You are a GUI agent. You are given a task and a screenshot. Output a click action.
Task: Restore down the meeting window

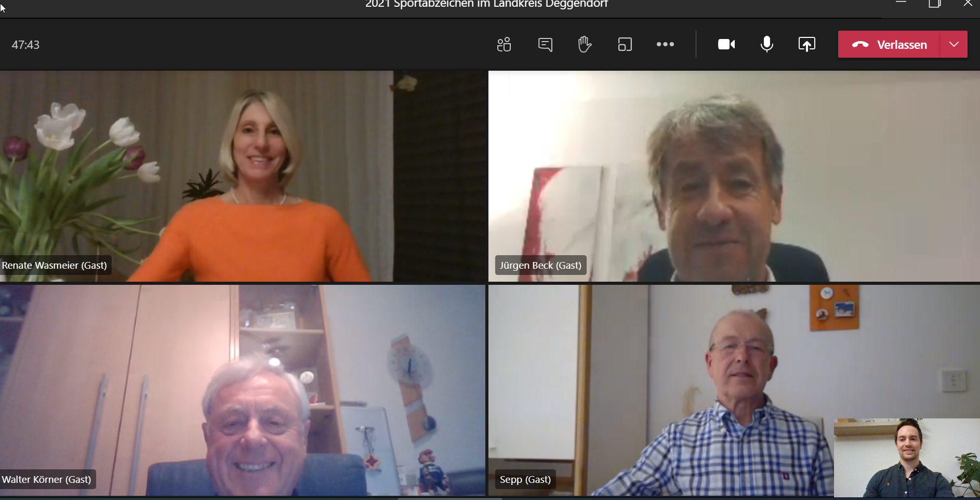pyautogui.click(x=934, y=4)
